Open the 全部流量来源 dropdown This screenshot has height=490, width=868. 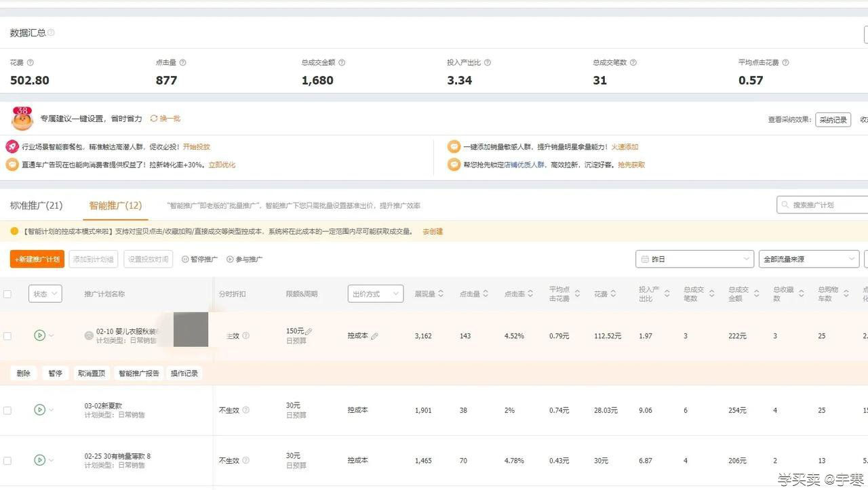click(x=809, y=260)
